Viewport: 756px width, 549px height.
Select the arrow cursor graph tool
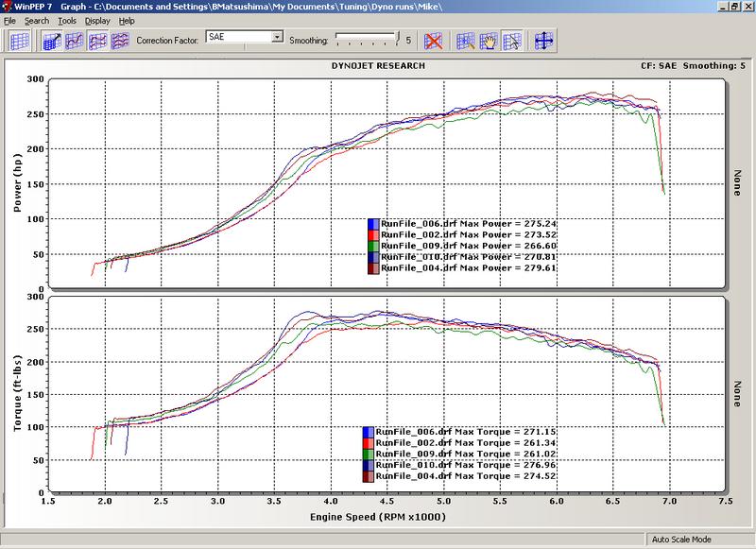pyautogui.click(x=511, y=41)
